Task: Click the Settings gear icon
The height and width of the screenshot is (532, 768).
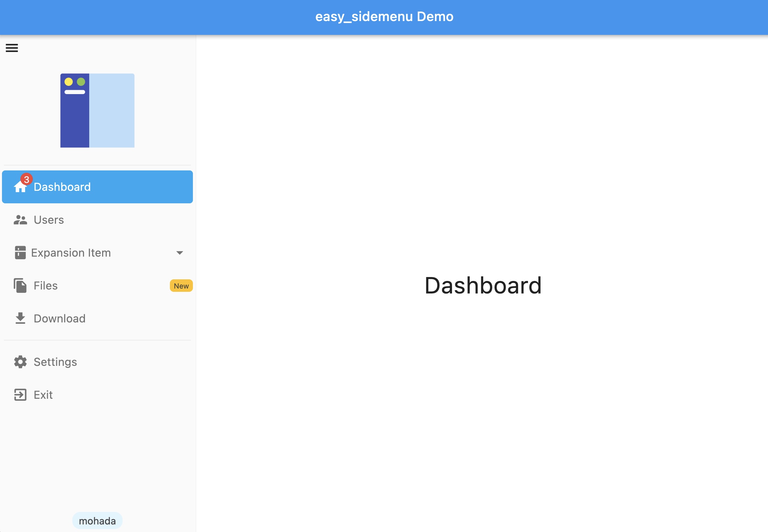Action: tap(20, 362)
